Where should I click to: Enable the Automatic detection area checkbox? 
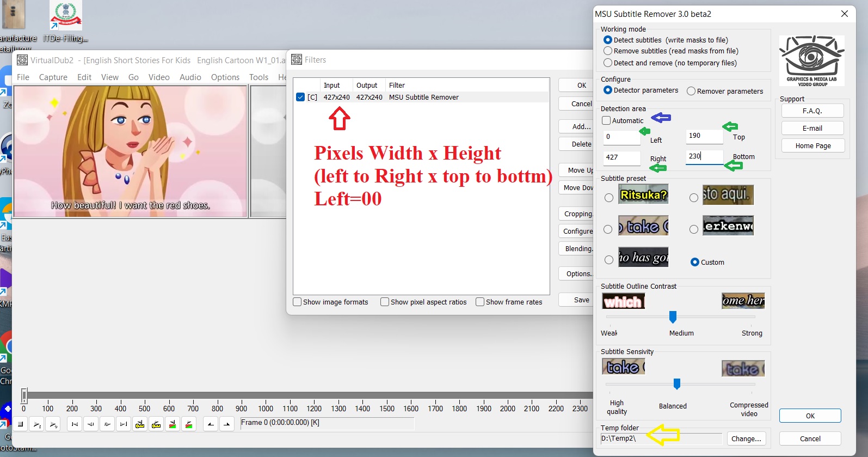606,120
